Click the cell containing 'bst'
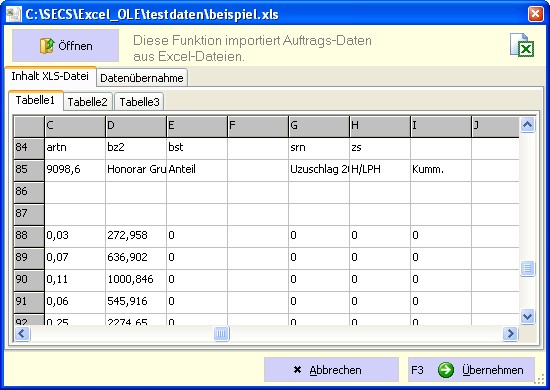Image resolution: width=550 pixels, height=390 pixels. (x=197, y=148)
